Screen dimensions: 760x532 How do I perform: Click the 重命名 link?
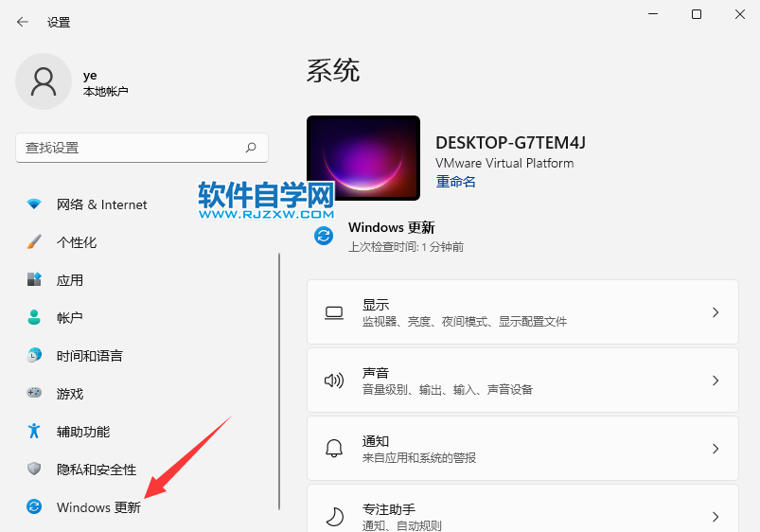[455, 182]
